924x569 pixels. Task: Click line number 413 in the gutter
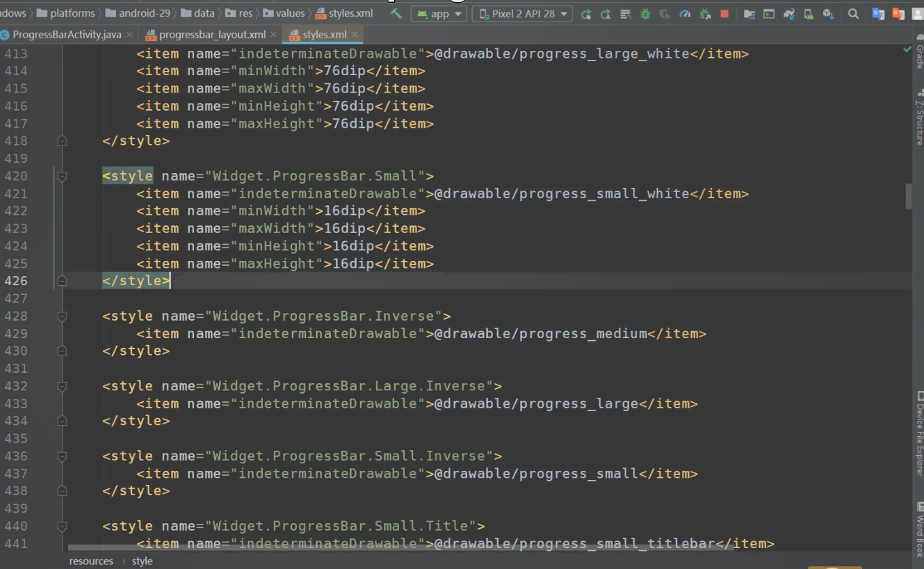click(x=16, y=54)
